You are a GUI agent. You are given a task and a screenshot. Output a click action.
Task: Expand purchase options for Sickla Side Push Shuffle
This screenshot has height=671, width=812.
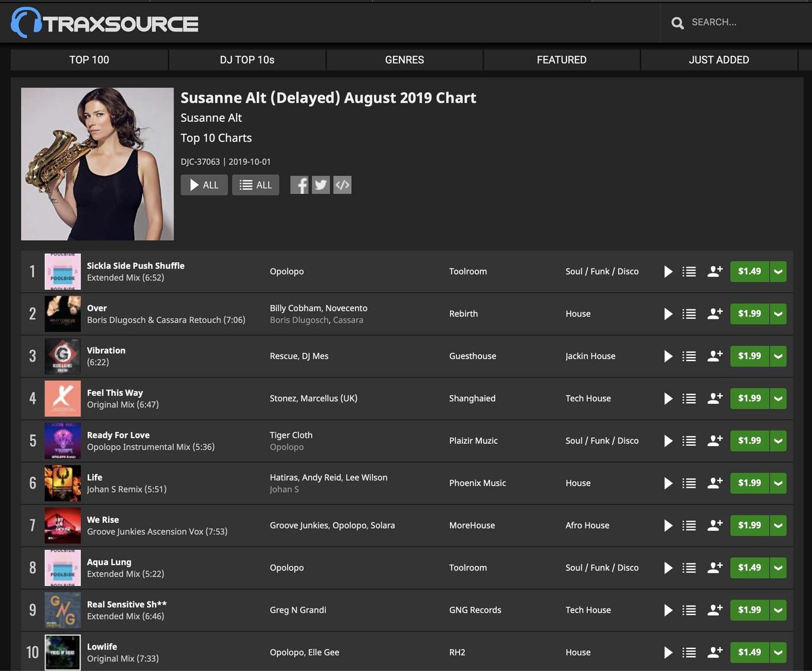778,272
